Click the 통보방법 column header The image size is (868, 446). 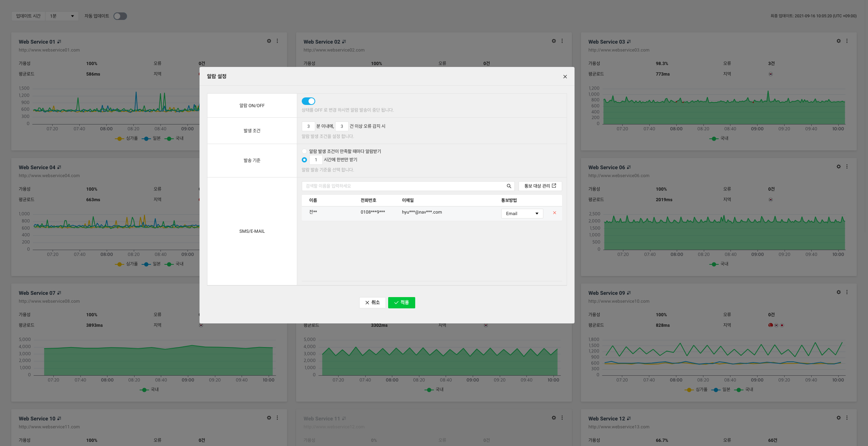[x=509, y=200]
